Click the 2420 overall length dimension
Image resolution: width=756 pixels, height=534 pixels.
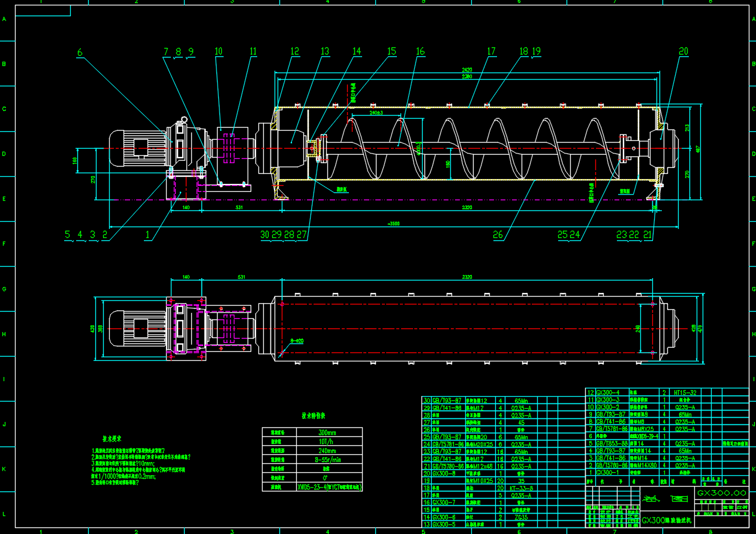click(x=467, y=70)
